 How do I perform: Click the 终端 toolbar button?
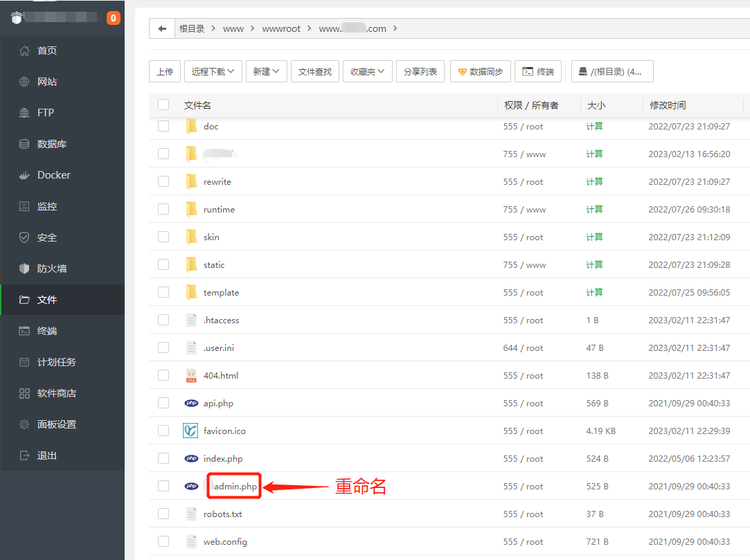tap(538, 72)
